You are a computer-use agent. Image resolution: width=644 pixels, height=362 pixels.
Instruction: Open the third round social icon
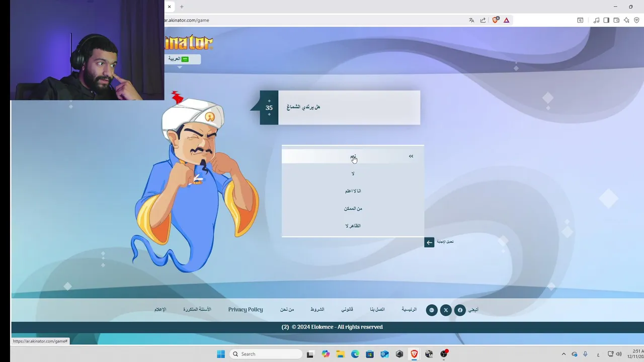(x=432, y=310)
